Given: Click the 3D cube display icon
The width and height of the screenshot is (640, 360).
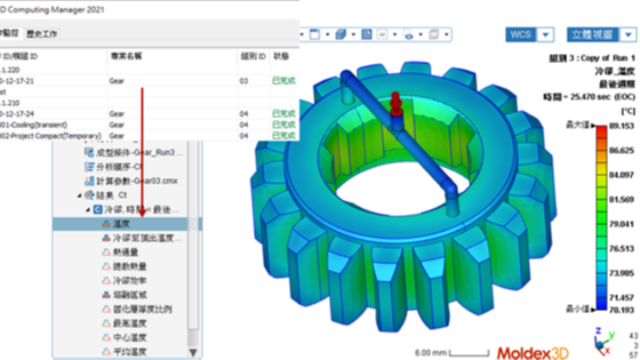Looking at the screenshot, I should click(340, 35).
